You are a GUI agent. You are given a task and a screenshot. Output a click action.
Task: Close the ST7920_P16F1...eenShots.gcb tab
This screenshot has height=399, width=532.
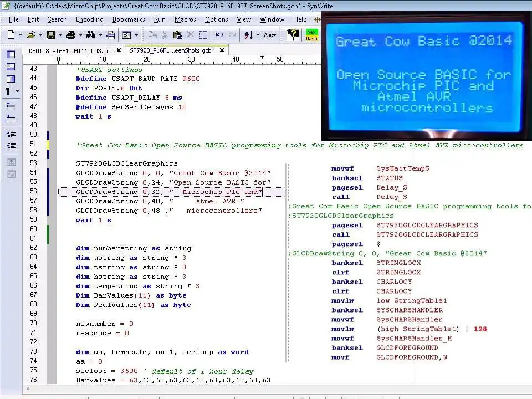222,50
